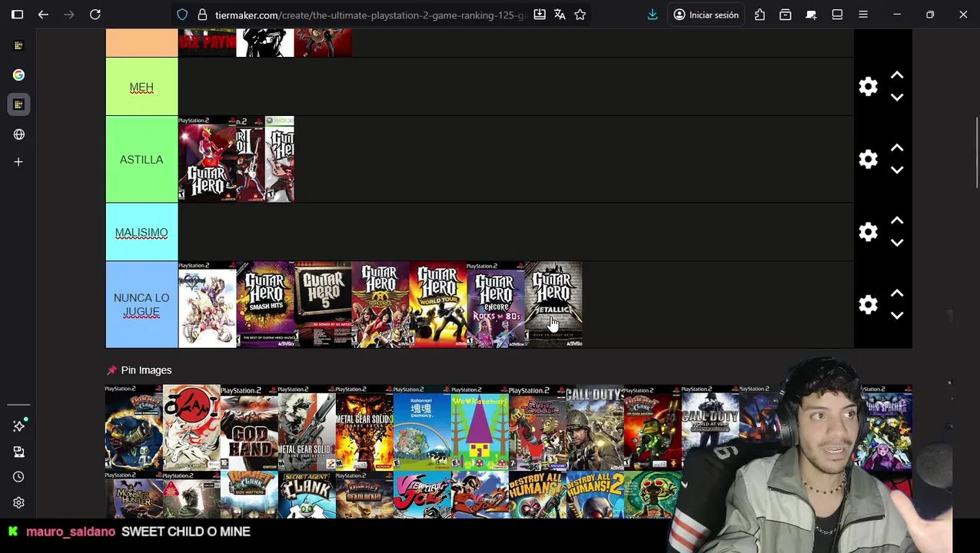The height and width of the screenshot is (553, 980).
Task: Select Ratchet Deadlocked cover
Action: click(x=364, y=495)
